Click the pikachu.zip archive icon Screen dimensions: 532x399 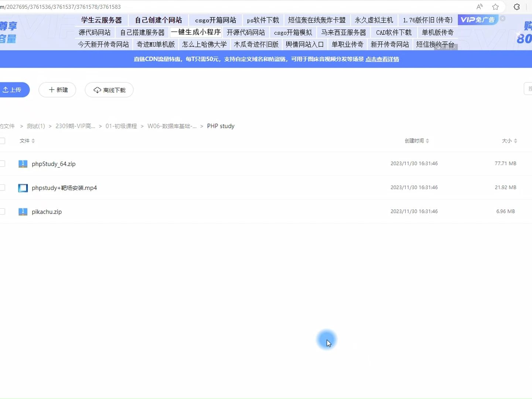pyautogui.click(x=23, y=212)
